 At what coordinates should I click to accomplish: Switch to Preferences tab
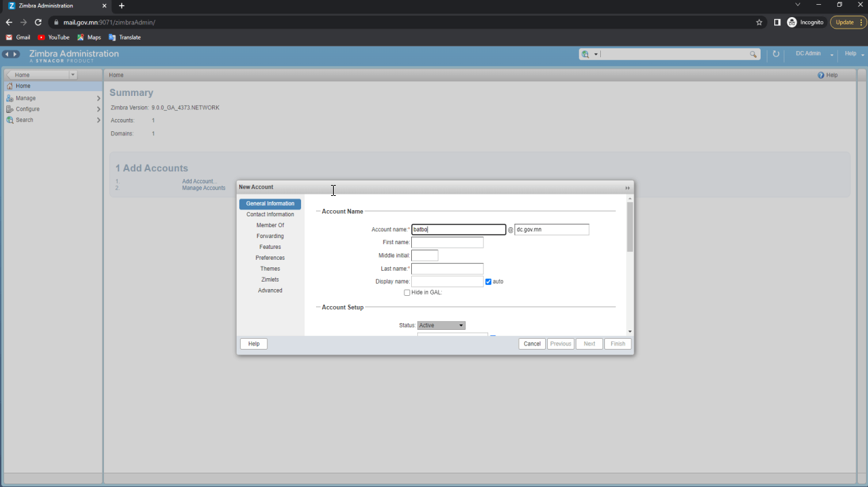[270, 258]
